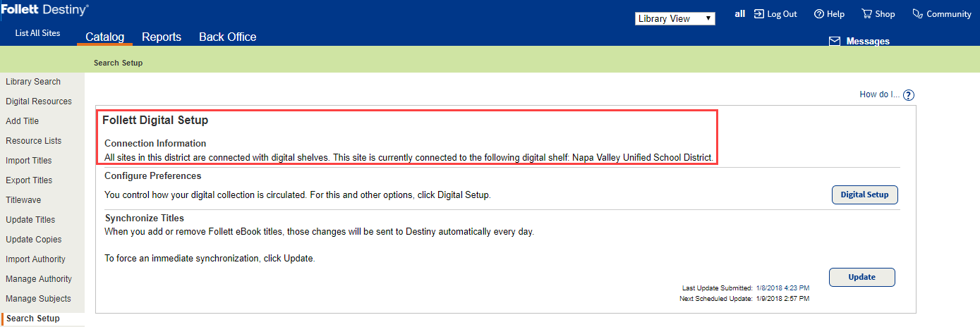Switch to the Back Office tab

click(228, 37)
